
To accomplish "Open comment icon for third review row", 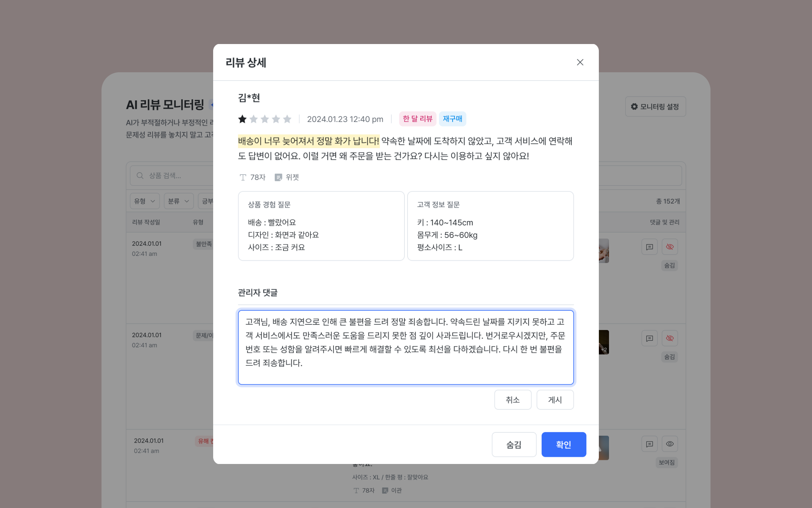I will pyautogui.click(x=649, y=444).
